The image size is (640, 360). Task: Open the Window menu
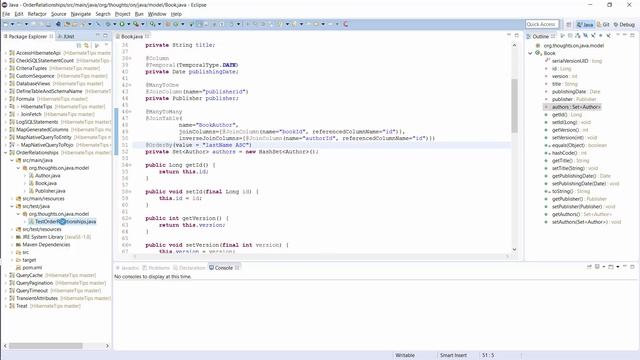[x=157, y=14]
